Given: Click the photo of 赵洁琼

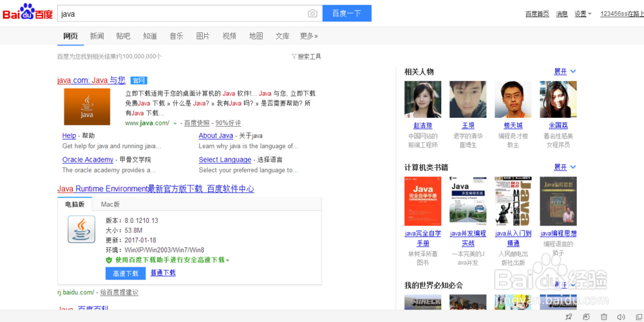Looking at the screenshot, I should click(x=423, y=99).
